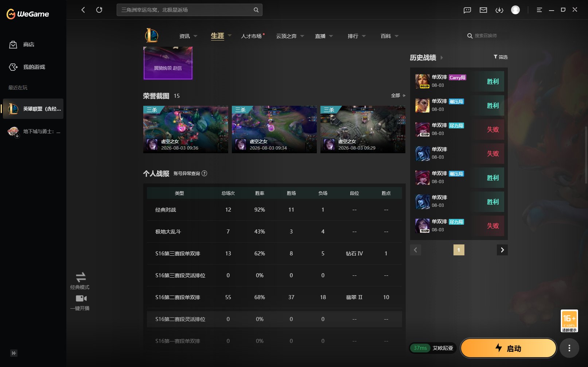Open the 商店 store page
588x367 pixels.
pyautogui.click(x=22, y=45)
